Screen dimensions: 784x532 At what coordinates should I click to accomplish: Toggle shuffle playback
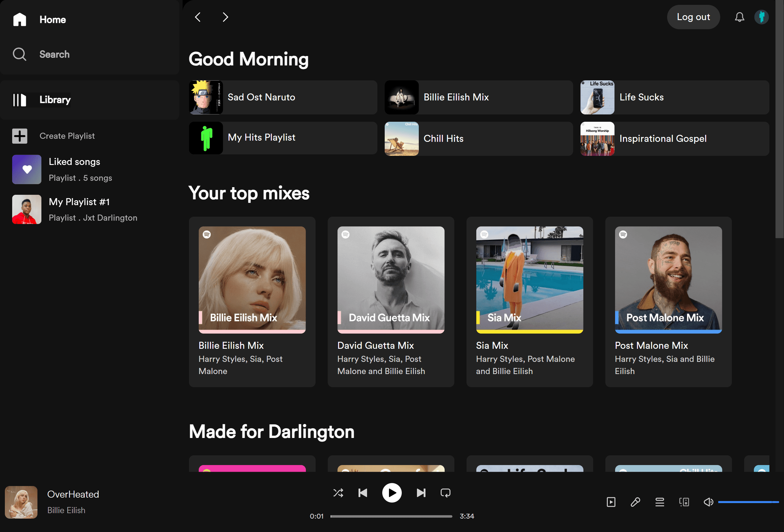[338, 493]
